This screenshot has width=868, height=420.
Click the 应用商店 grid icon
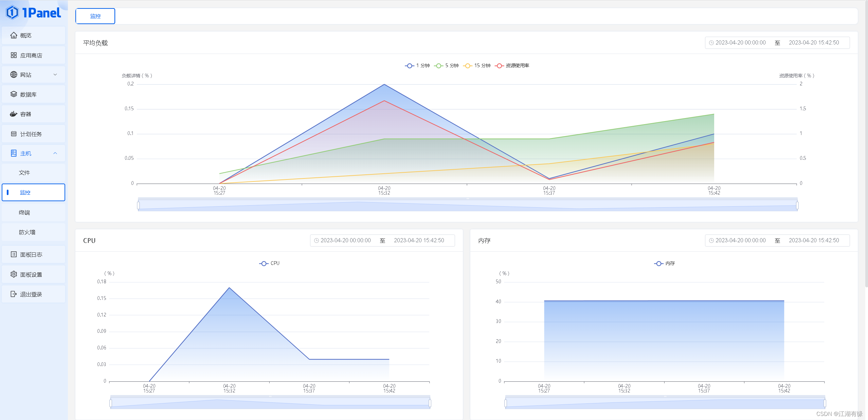pyautogui.click(x=14, y=55)
